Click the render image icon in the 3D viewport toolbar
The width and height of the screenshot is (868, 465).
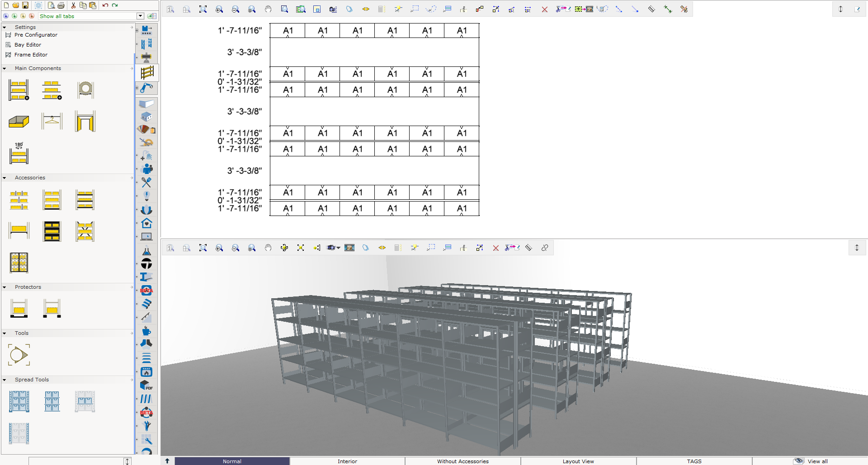[349, 248]
